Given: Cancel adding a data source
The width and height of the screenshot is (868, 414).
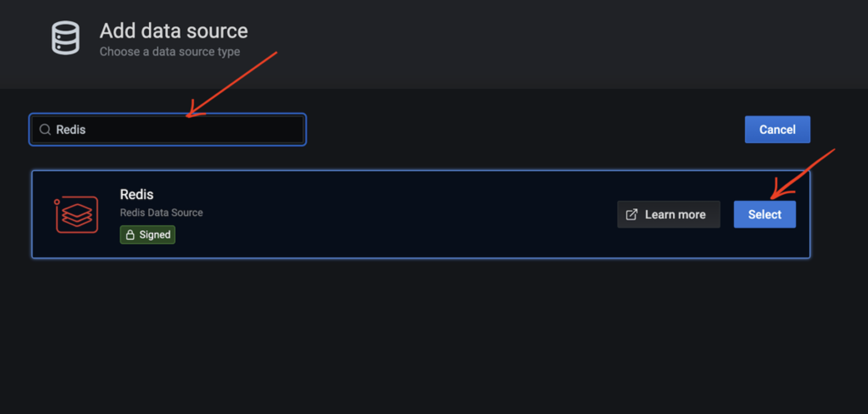Looking at the screenshot, I should 777,130.
